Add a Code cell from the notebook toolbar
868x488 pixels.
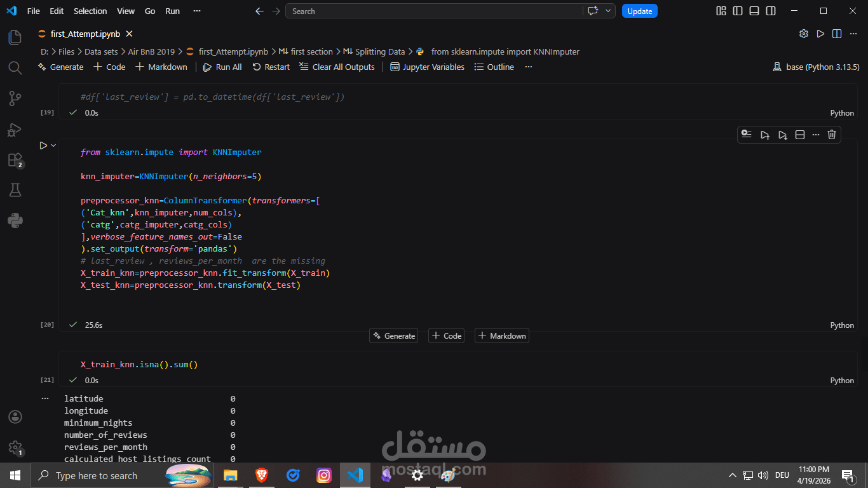tap(109, 67)
